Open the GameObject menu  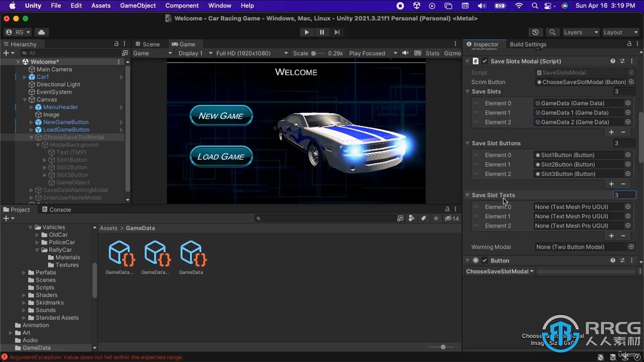[x=138, y=6]
